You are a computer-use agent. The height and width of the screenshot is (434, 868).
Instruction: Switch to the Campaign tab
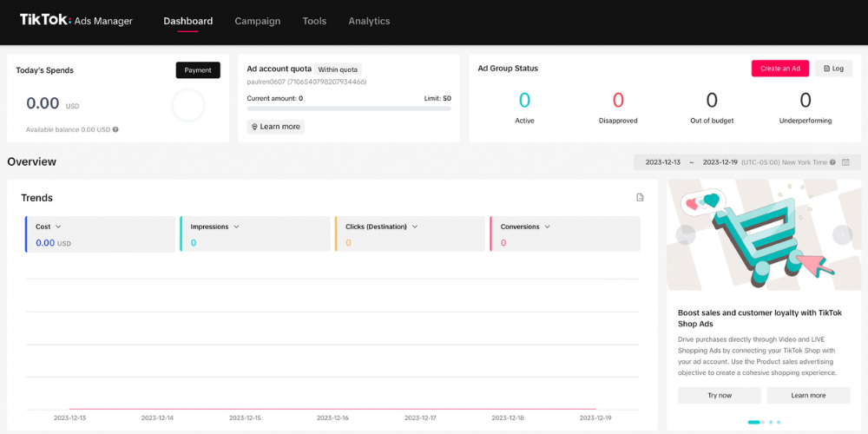point(258,21)
